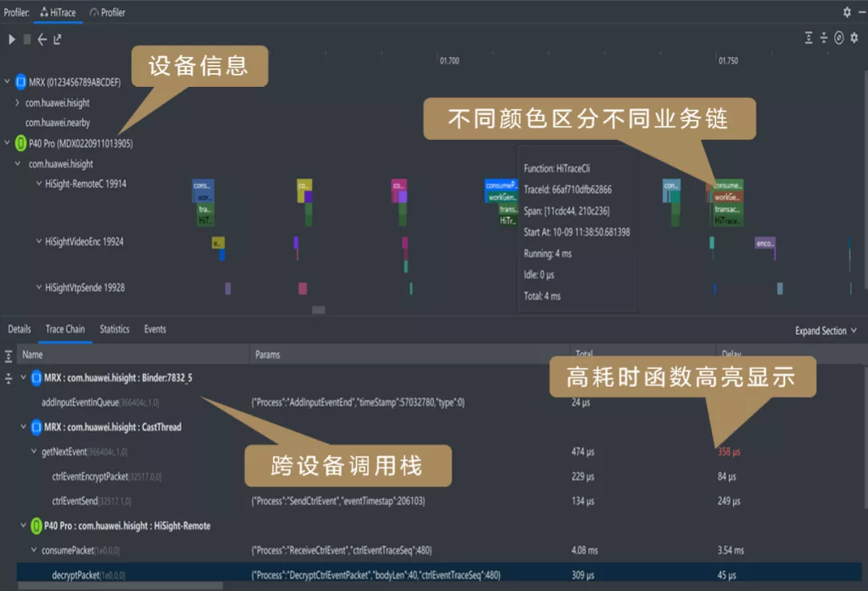Switch to the Profiler tab
868x591 pixels.
pos(108,12)
